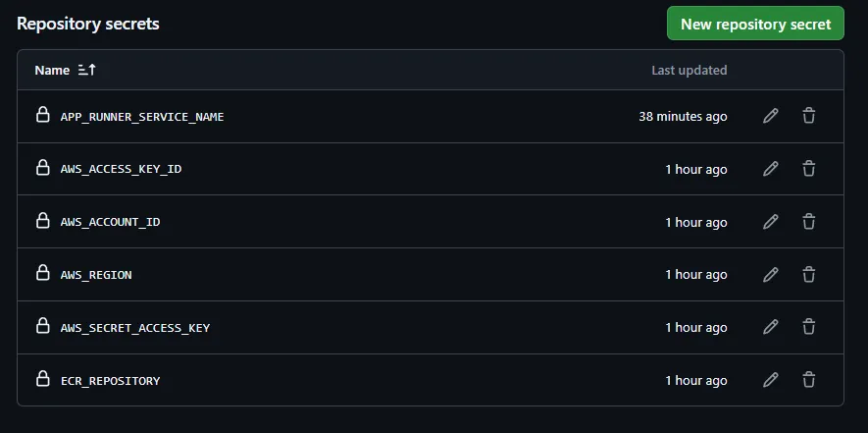Click pencil icon for AWS_ACCESS_KEY_ID

tap(771, 169)
